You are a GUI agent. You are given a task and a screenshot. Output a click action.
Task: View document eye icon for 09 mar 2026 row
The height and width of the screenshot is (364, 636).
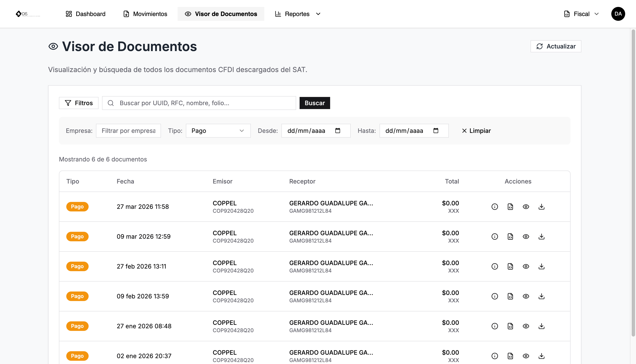(526, 237)
